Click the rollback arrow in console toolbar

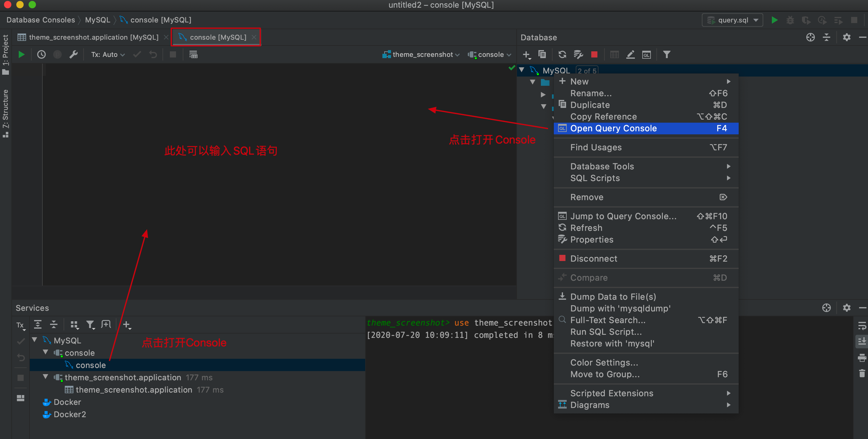(153, 55)
